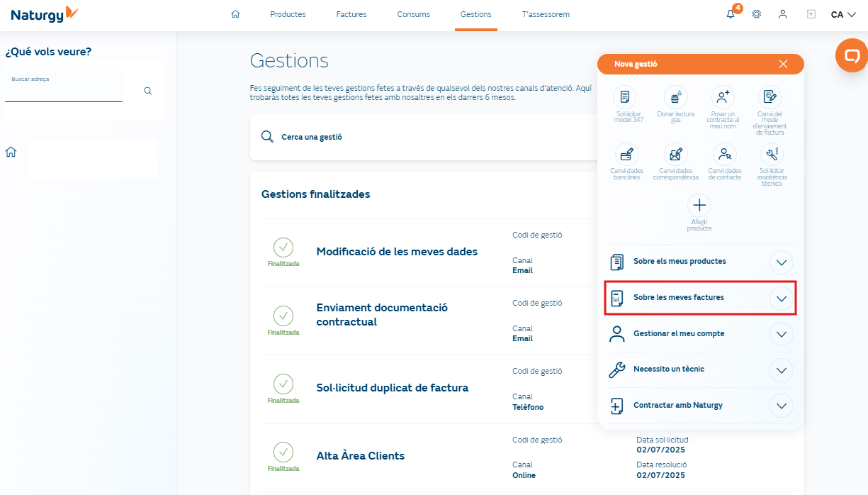
Task: Click the Afegir producte plus icon
Action: (699, 206)
